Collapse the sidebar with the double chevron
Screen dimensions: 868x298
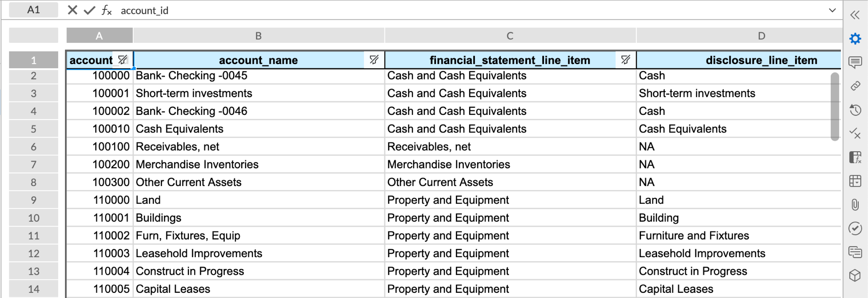pyautogui.click(x=855, y=15)
